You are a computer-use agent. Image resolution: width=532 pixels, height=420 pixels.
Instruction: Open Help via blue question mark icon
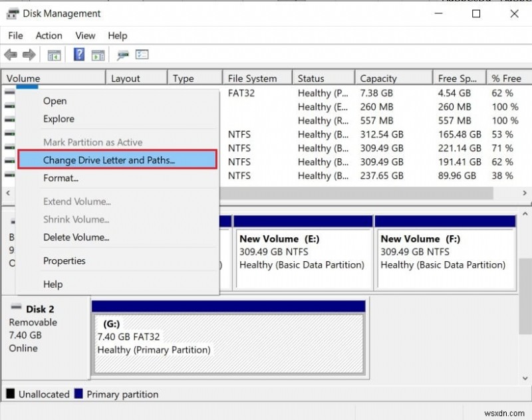coord(79,55)
